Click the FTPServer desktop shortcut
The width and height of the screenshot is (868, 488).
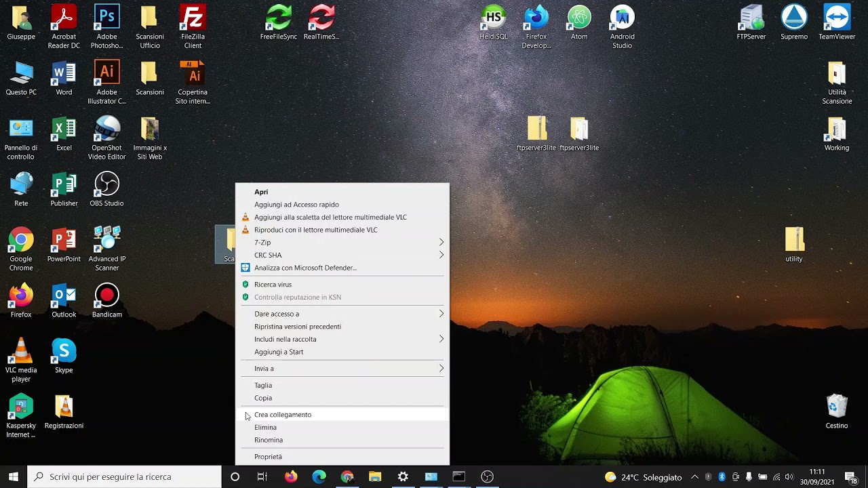751,22
